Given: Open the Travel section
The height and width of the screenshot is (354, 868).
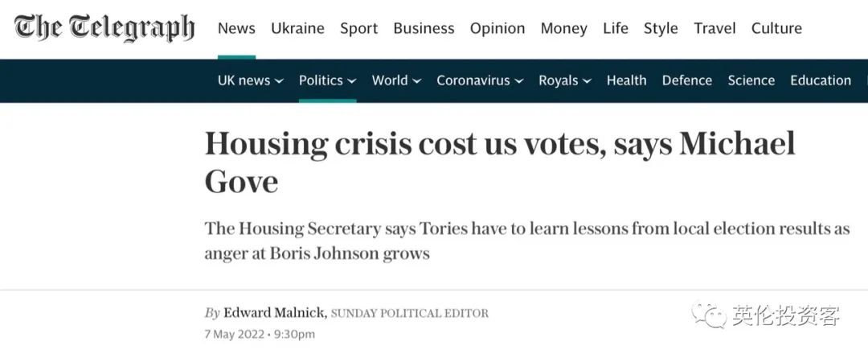Looking at the screenshot, I should (x=714, y=29).
